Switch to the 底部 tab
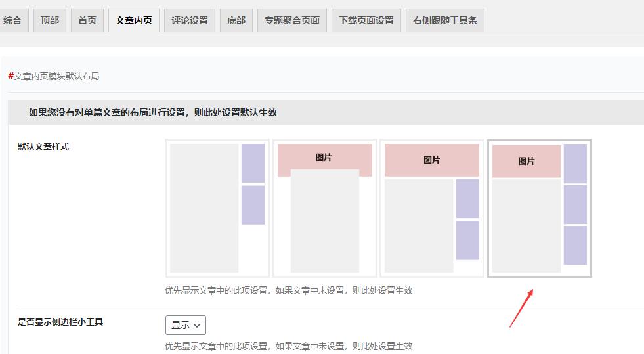Screen dimensions: 644x354 pos(236,20)
